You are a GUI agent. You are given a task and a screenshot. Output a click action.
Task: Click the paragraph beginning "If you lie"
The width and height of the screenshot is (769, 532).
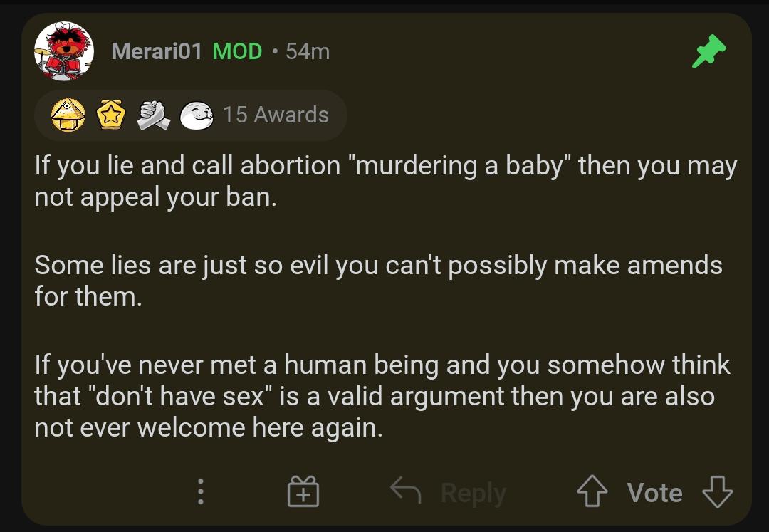(x=385, y=182)
